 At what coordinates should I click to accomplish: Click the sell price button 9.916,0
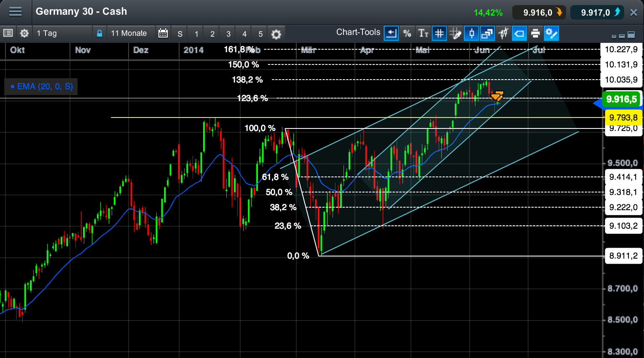539,12
